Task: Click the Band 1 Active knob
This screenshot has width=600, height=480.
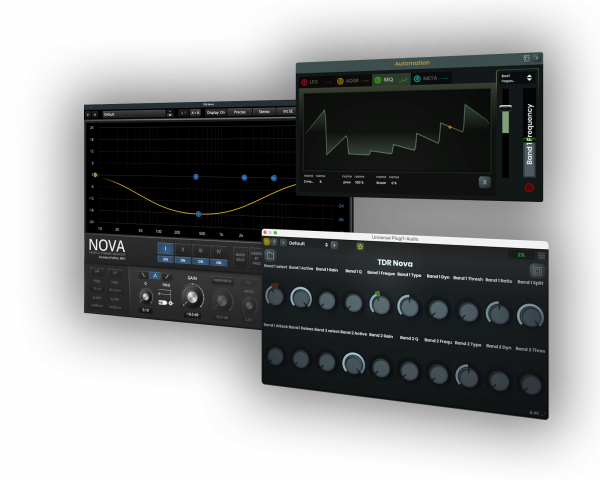Action: [301, 298]
